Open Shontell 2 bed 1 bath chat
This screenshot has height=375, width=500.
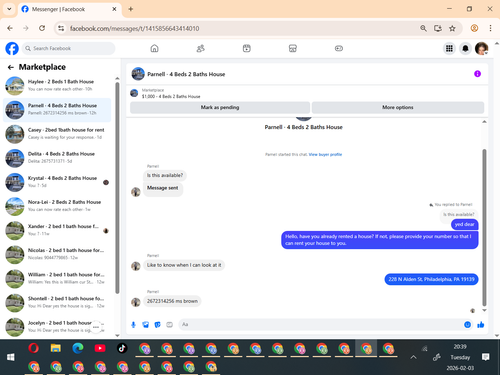point(57,303)
